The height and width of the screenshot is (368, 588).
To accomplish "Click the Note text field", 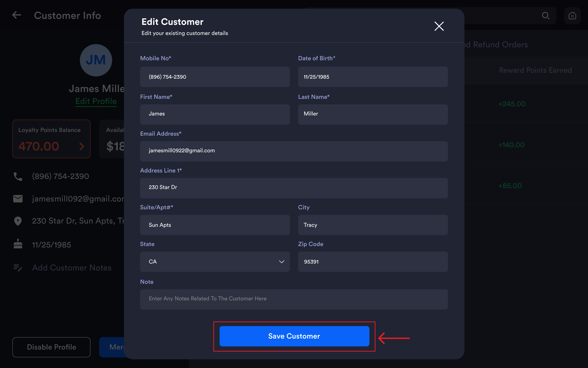I will [x=294, y=299].
